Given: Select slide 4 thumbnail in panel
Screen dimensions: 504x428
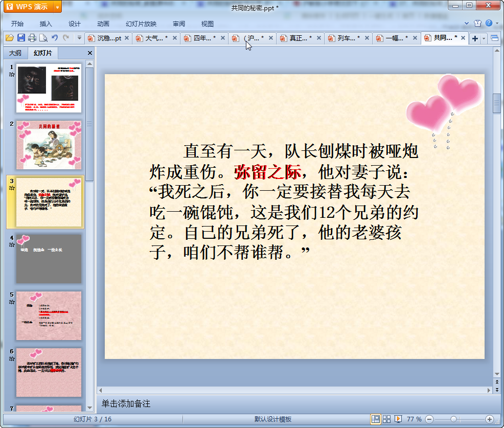Looking at the screenshot, I should coord(49,259).
